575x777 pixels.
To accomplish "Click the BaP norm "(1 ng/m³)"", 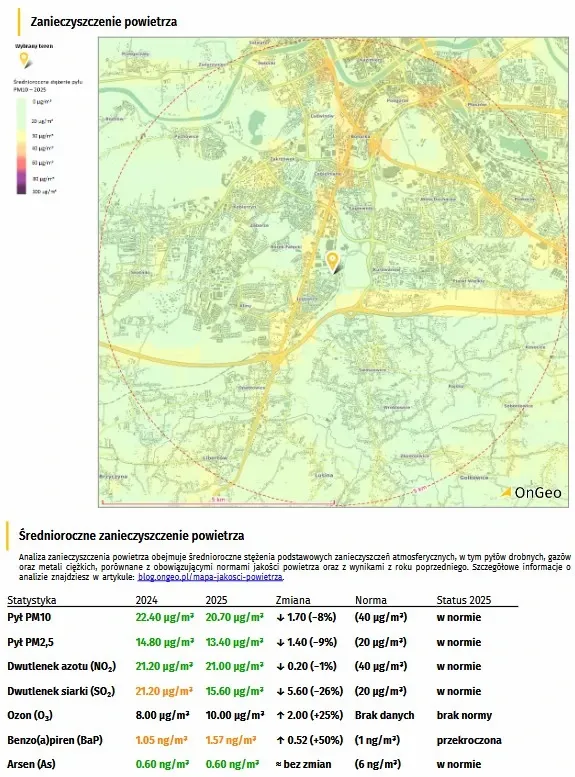I will [377, 740].
